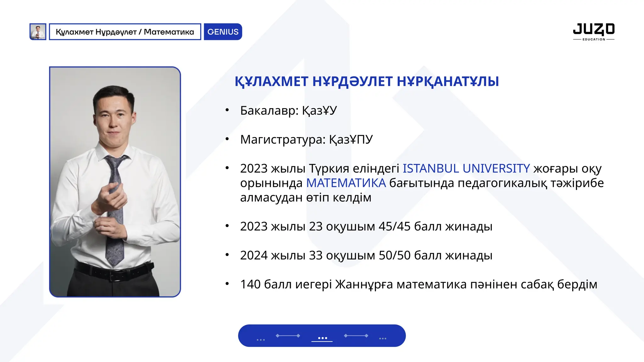Select the left three-dot step indicator

point(261,339)
